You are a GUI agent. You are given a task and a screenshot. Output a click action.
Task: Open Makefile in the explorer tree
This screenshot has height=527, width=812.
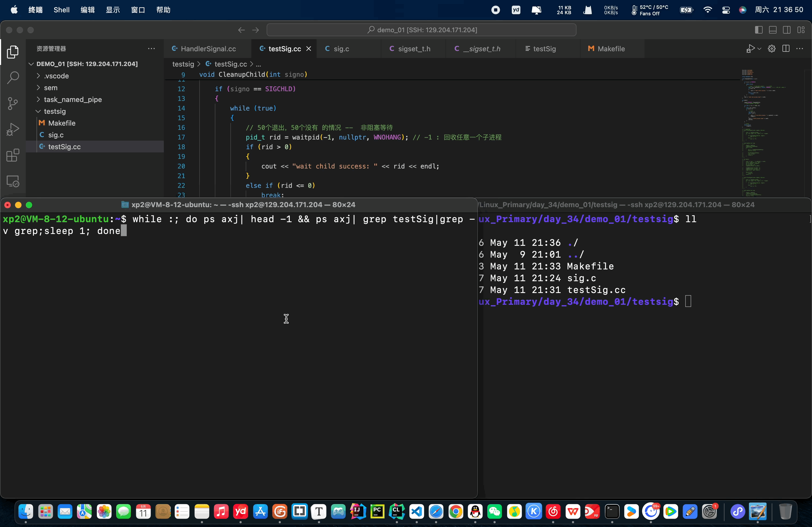95,123
